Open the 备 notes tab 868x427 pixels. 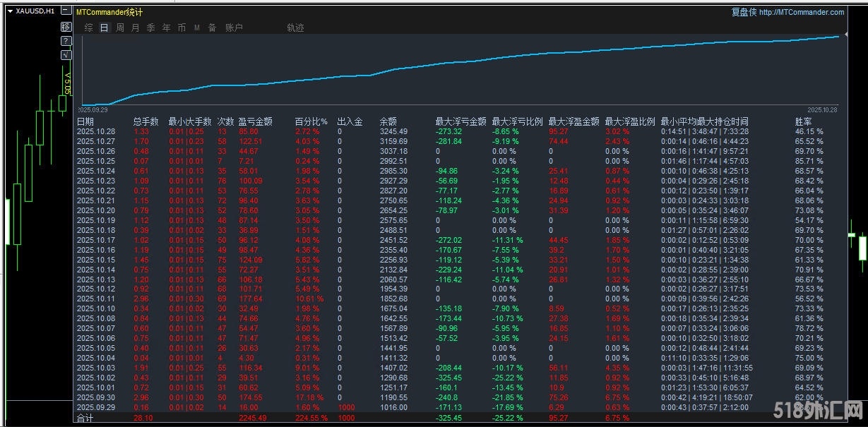point(212,28)
